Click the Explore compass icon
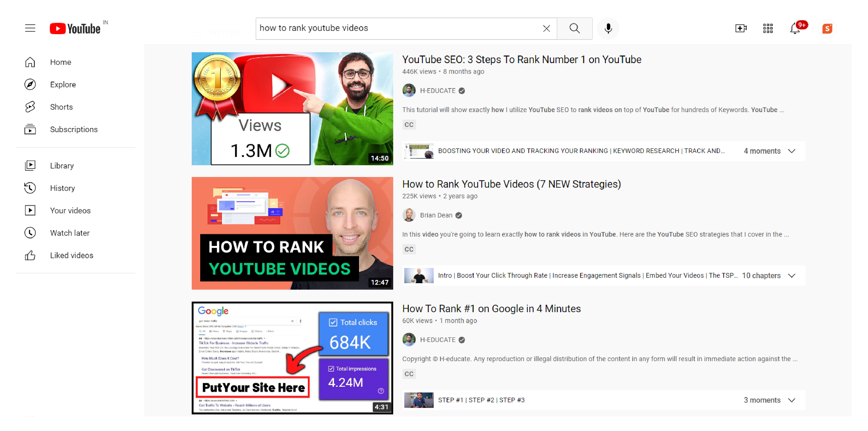Image resolution: width=868 pixels, height=431 pixels. [x=30, y=85]
